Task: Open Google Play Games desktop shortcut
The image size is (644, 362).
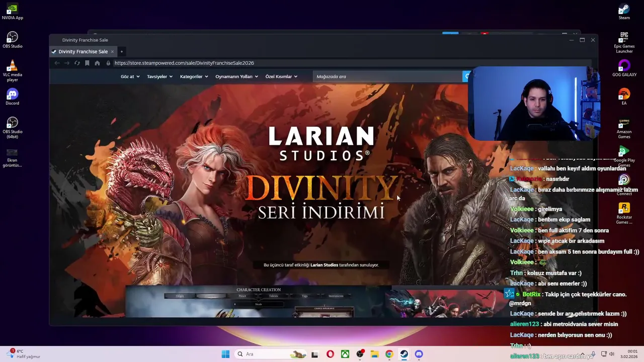Action: pos(624,157)
